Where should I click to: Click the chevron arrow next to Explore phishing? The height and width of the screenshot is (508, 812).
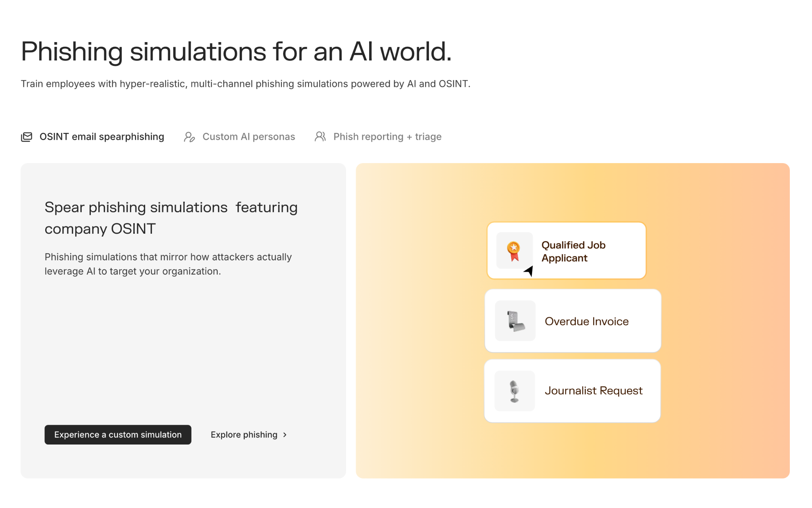[285, 435]
